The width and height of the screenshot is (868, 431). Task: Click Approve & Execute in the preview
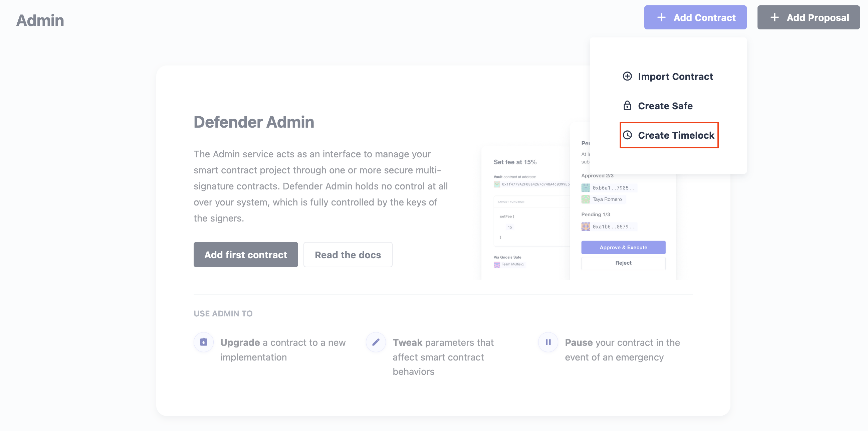click(x=623, y=247)
